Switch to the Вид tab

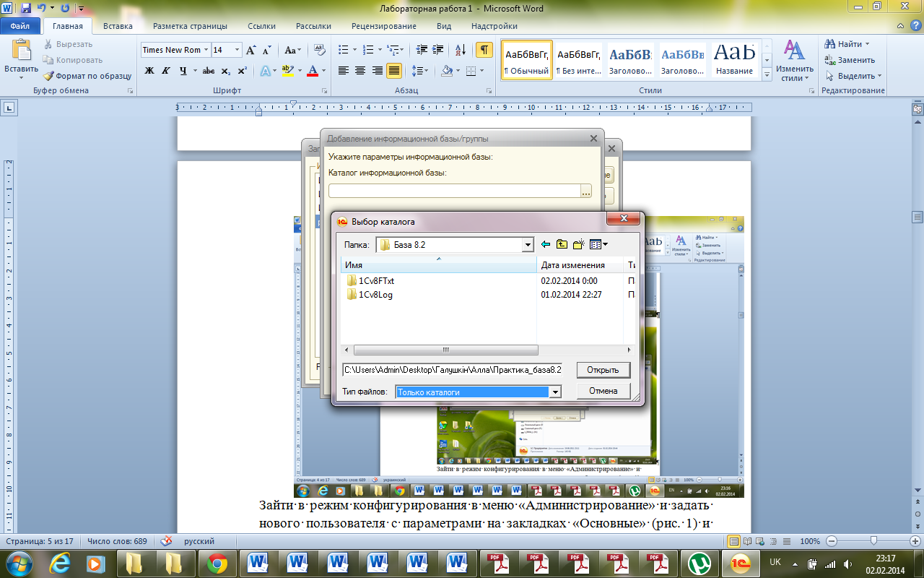[444, 26]
